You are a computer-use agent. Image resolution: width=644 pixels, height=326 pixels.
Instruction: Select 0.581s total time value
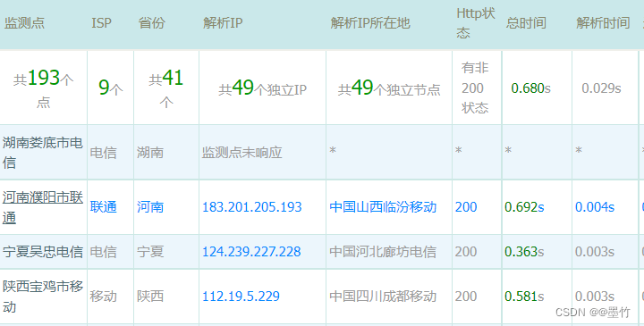click(524, 297)
